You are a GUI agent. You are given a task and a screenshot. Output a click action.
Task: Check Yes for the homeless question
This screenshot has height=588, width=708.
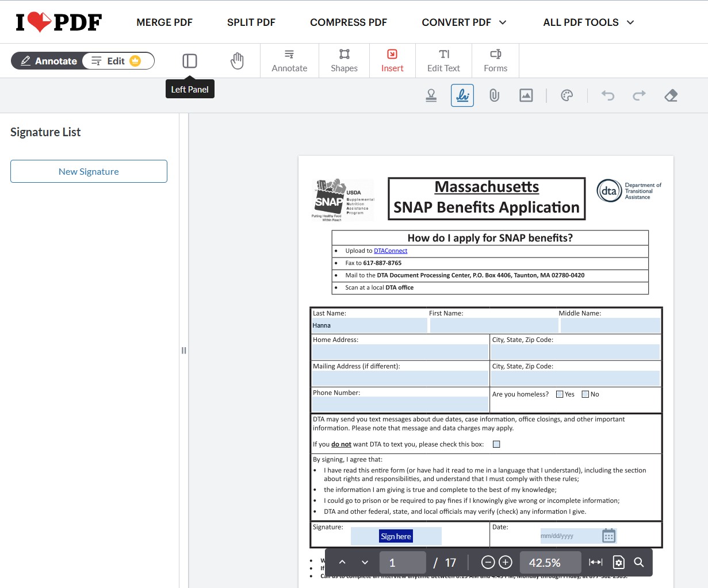560,394
